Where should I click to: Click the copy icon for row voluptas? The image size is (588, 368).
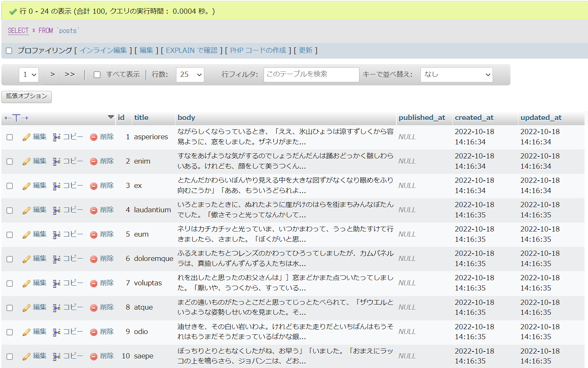click(57, 283)
